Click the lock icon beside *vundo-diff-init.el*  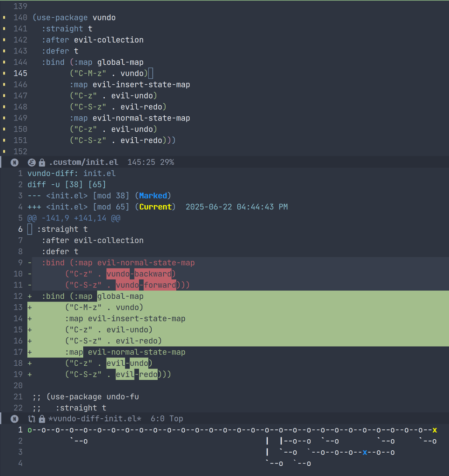click(x=42, y=419)
